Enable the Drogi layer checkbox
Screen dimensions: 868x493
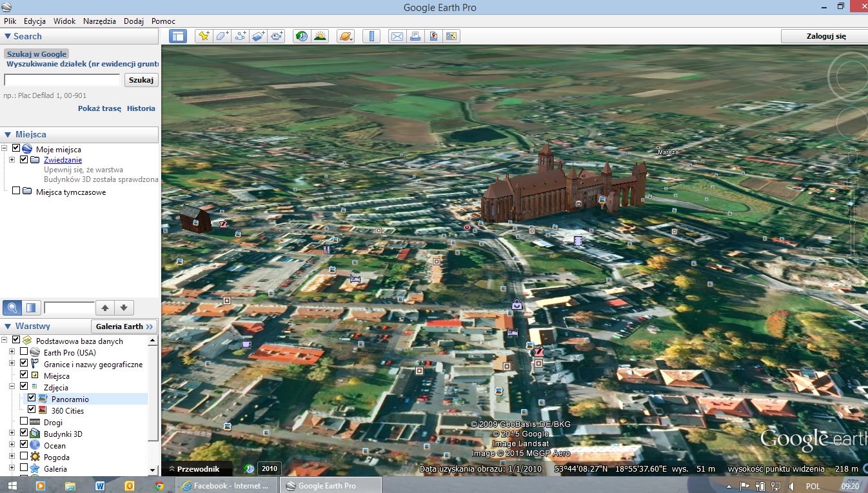pos(24,422)
